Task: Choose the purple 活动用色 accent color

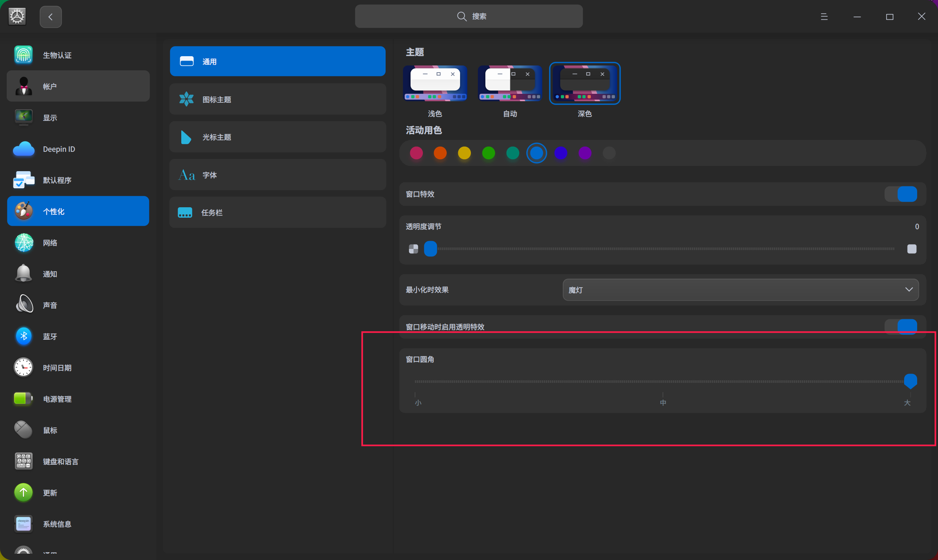Action: coord(585,153)
